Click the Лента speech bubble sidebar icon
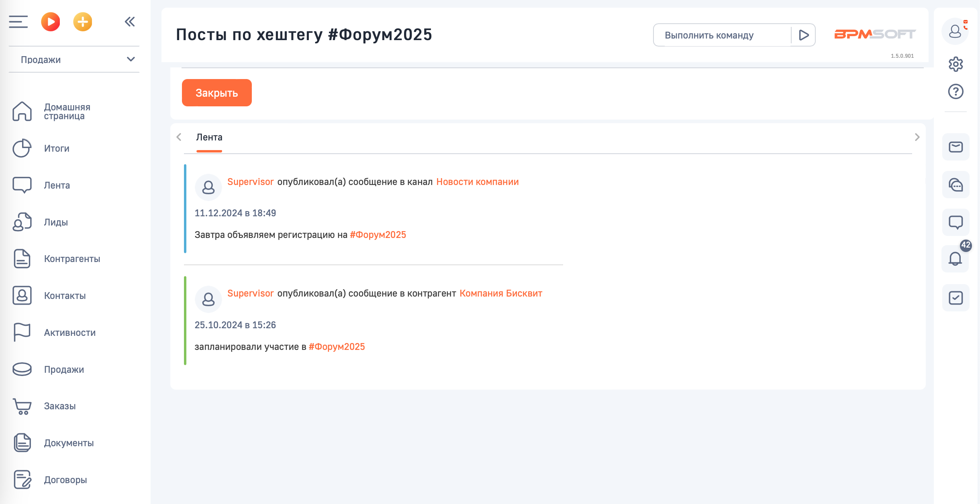Image resolution: width=980 pixels, height=504 pixels. tap(22, 185)
